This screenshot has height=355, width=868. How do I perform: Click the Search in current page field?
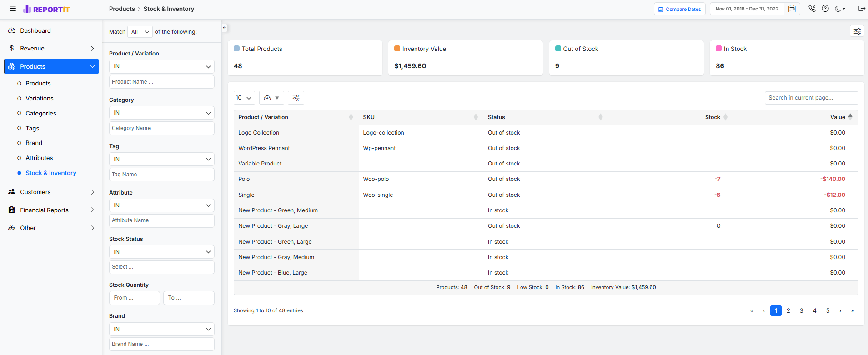811,98
